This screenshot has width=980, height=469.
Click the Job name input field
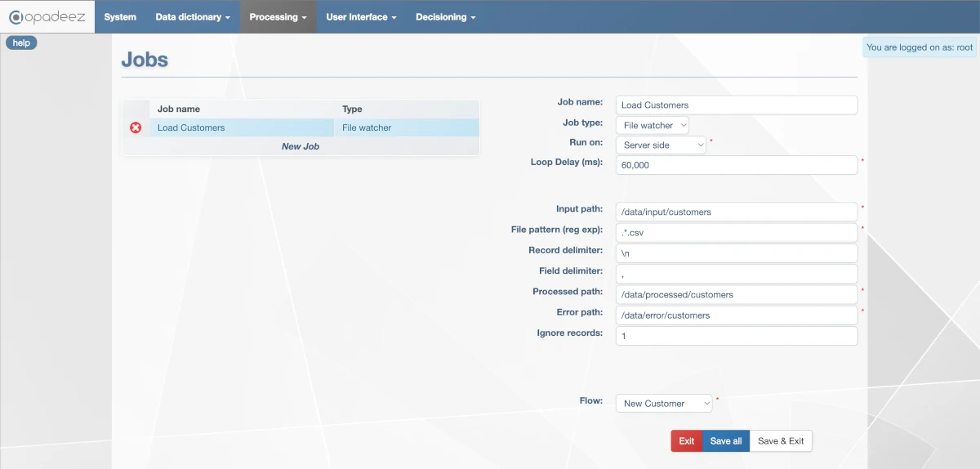point(736,105)
